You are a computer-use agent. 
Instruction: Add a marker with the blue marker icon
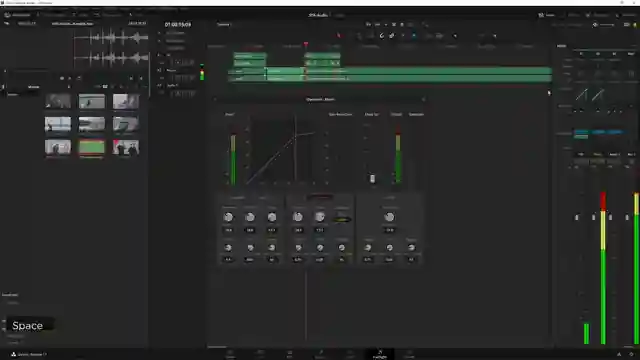414,36
